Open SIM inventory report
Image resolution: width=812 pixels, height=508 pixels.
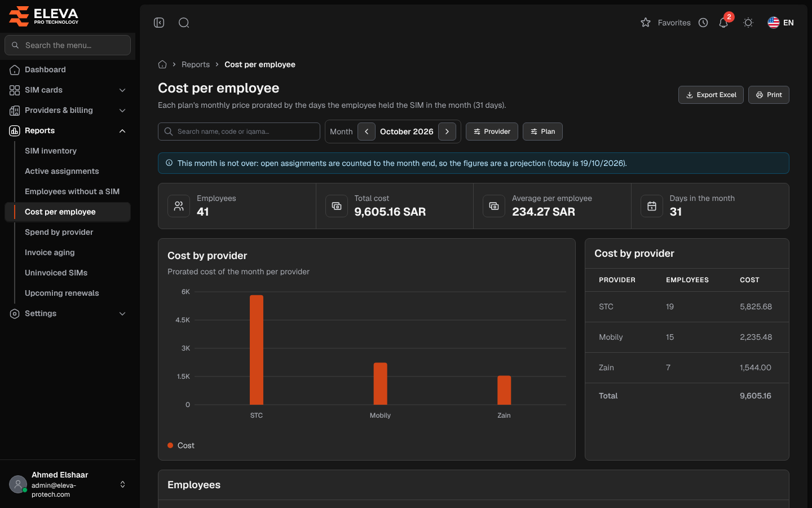point(51,151)
